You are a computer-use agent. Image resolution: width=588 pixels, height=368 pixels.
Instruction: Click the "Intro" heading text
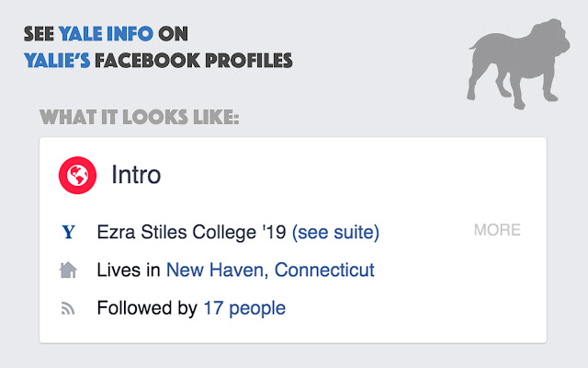[137, 174]
